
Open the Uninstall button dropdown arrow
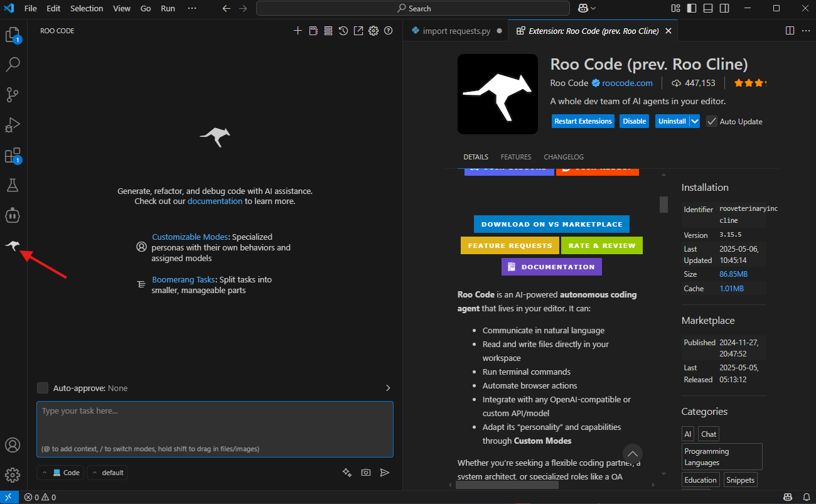point(695,121)
